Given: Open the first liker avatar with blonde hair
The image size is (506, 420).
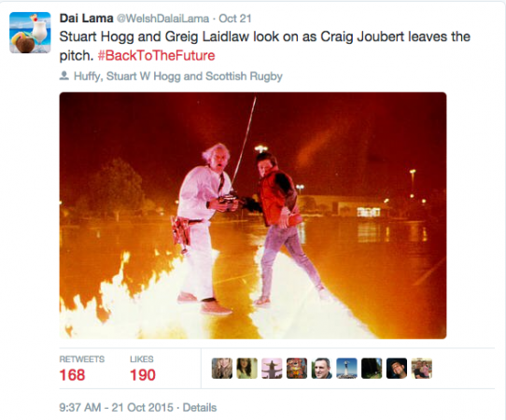Looking at the screenshot, I should tap(221, 368).
